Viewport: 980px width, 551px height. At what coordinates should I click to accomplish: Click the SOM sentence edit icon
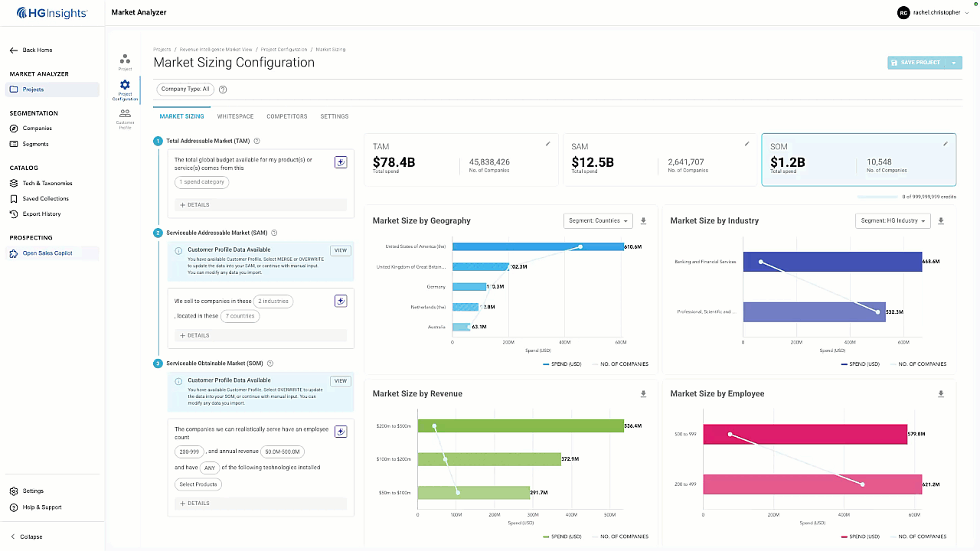click(x=341, y=432)
